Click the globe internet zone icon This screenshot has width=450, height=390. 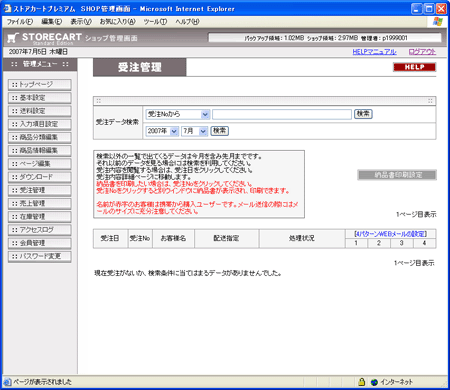click(x=374, y=382)
